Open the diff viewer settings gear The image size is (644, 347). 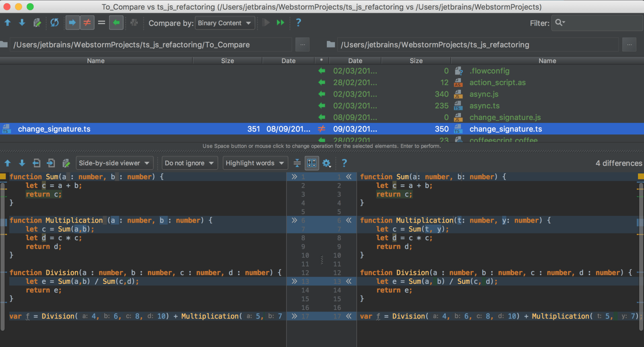click(x=326, y=163)
